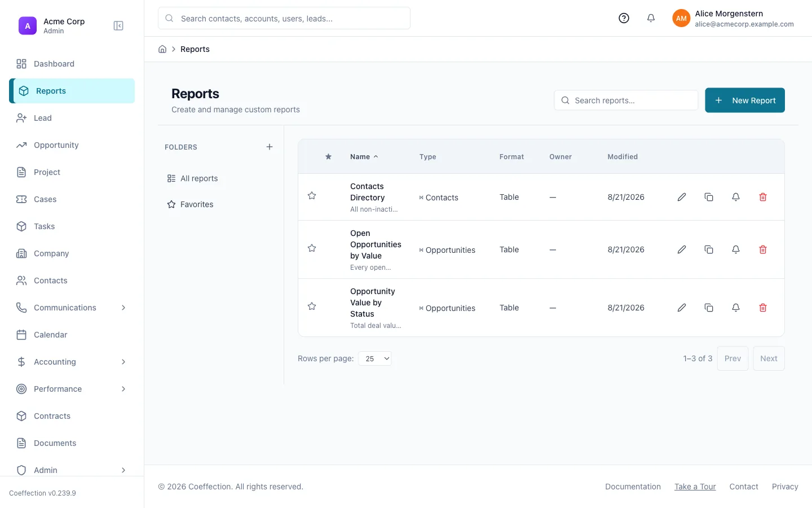Delete the Contacts Directory report
Viewport: 812px width, 508px height.
click(763, 197)
